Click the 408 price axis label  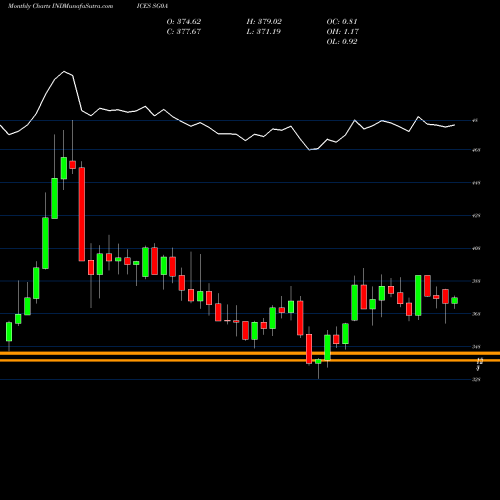[476, 248]
